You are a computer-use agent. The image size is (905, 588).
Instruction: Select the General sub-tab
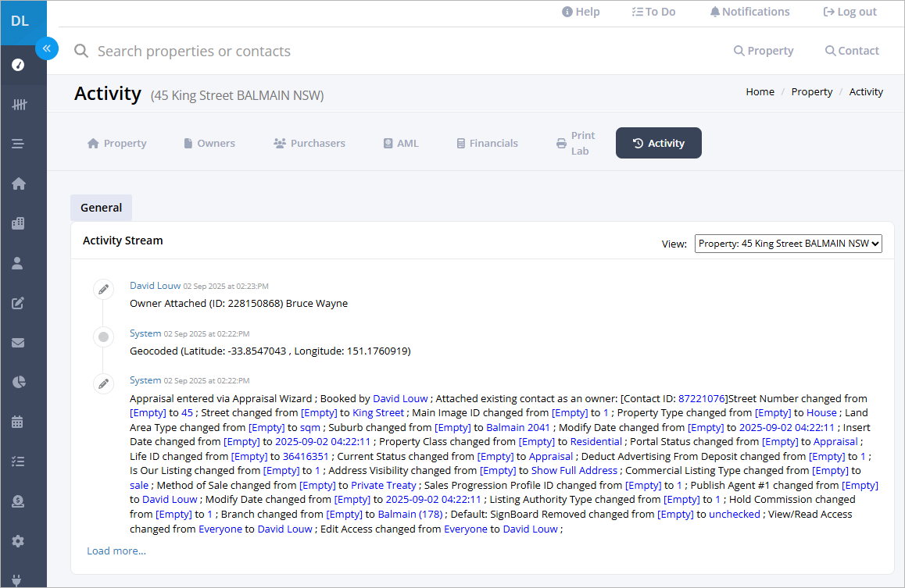[x=101, y=208]
